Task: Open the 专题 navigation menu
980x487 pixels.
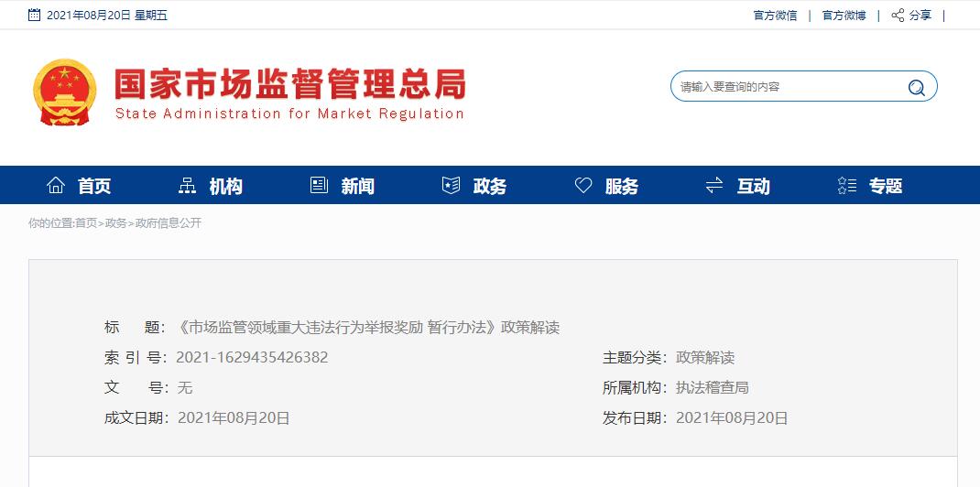Action: pyautogui.click(x=886, y=186)
